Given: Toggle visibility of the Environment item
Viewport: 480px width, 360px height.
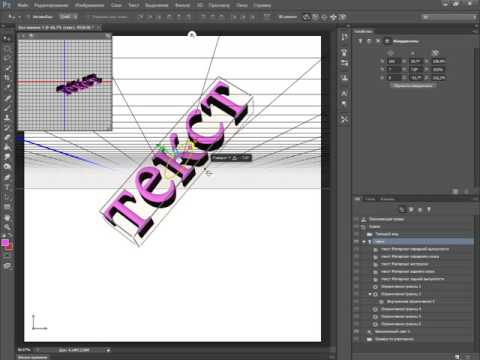Looking at the screenshot, I should pos(356,219).
